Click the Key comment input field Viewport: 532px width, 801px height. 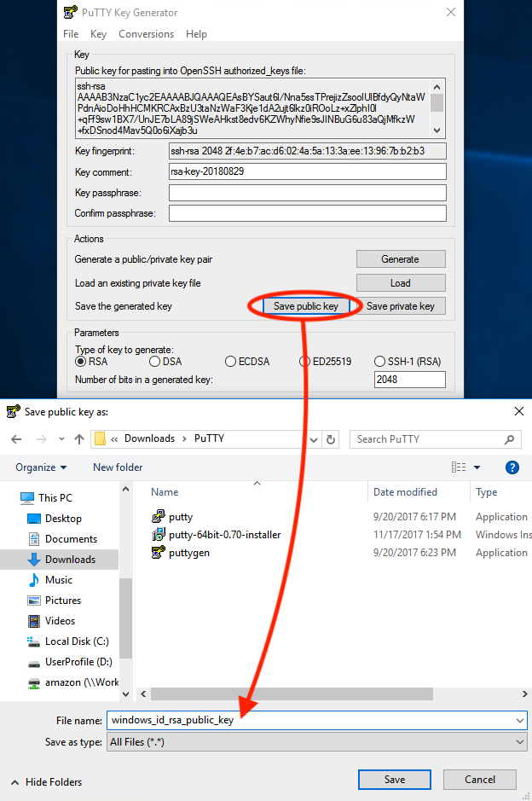(308, 171)
